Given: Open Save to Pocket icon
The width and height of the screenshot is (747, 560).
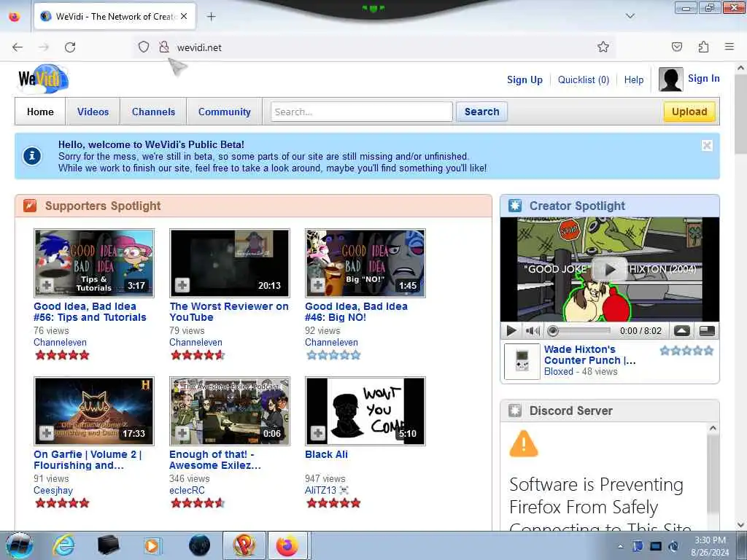Looking at the screenshot, I should tap(676, 47).
